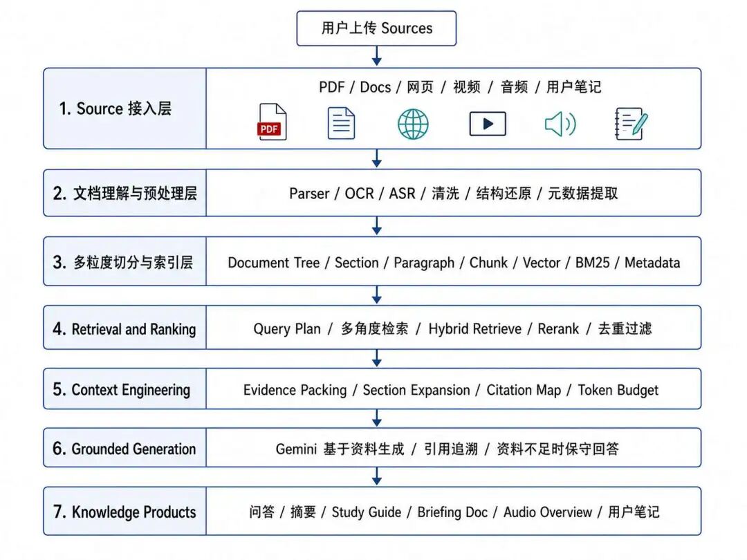Click the green globe web page icon
The image size is (747, 560).
(413, 124)
